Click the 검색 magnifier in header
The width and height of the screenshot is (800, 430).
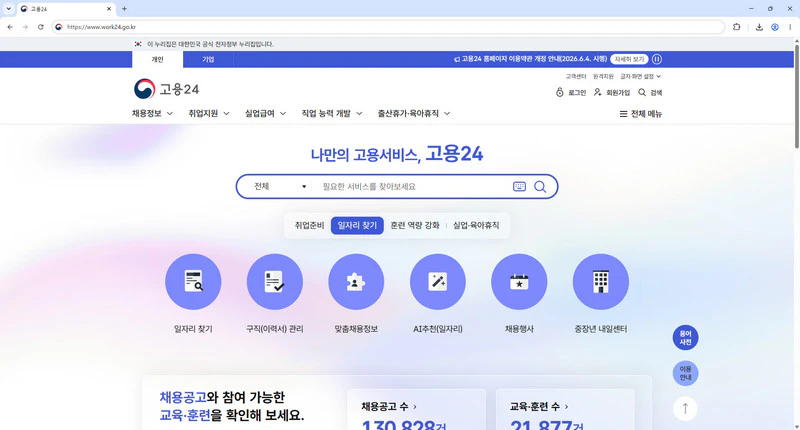click(x=642, y=92)
